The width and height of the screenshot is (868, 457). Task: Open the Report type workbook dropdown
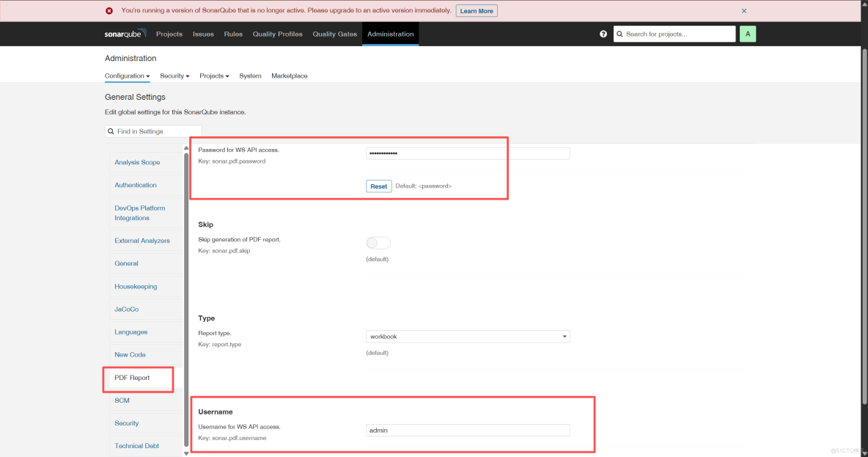pyautogui.click(x=468, y=336)
